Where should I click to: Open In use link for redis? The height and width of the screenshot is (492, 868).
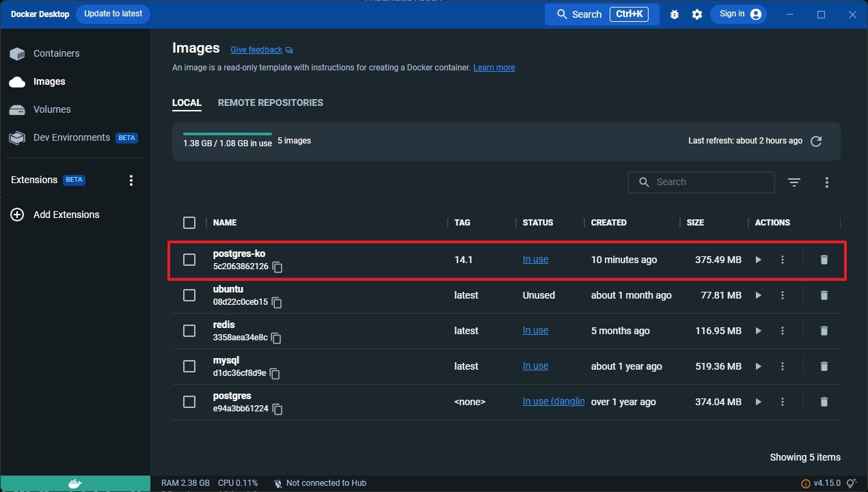(535, 331)
